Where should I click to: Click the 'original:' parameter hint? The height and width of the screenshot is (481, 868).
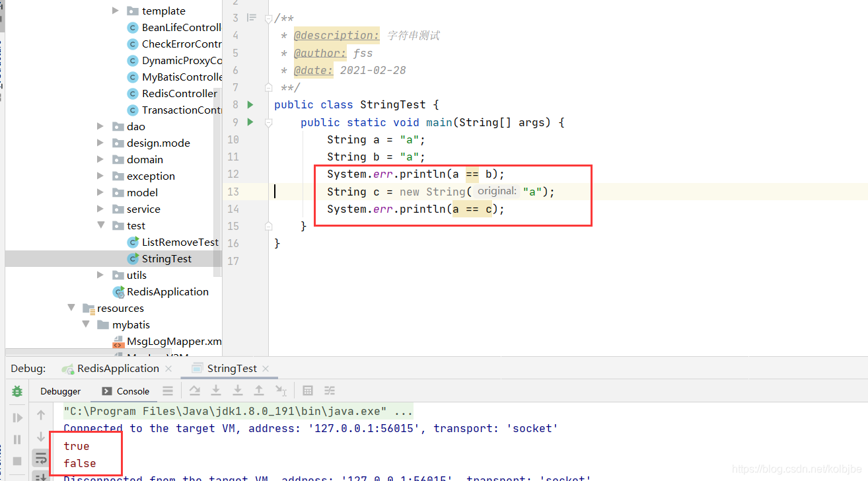(497, 191)
